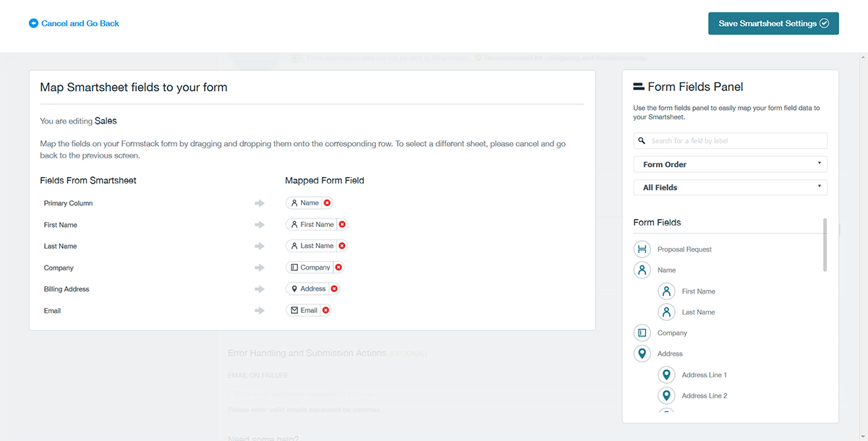
Task: Click the Form Fields Panel header icon
Action: coord(639,87)
